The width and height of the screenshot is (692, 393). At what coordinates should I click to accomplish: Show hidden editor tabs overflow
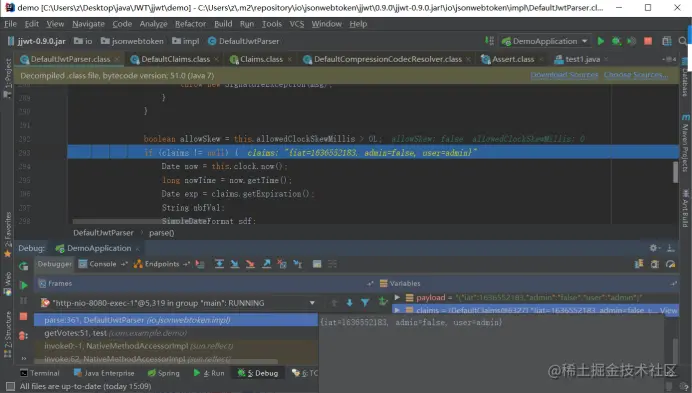point(670,59)
